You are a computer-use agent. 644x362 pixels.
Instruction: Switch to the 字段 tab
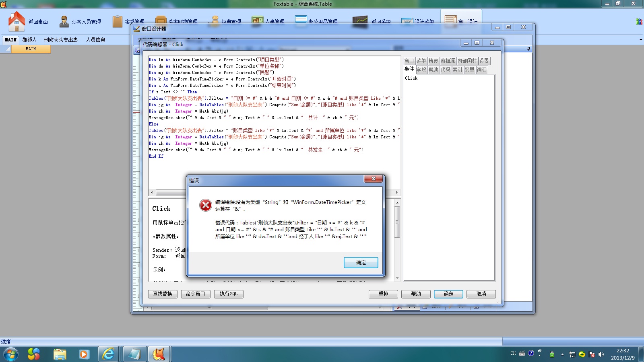pyautogui.click(x=421, y=70)
